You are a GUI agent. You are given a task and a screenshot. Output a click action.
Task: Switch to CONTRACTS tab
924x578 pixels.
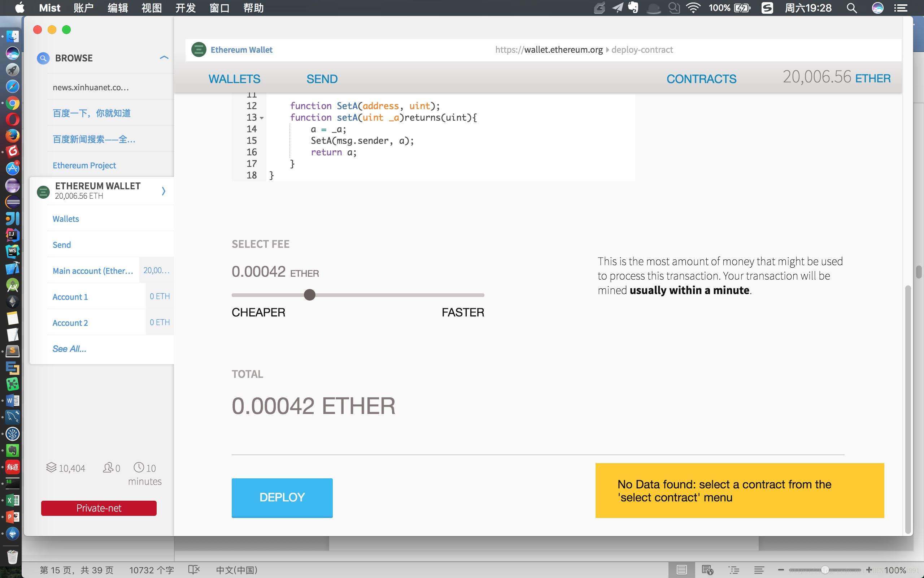click(701, 79)
